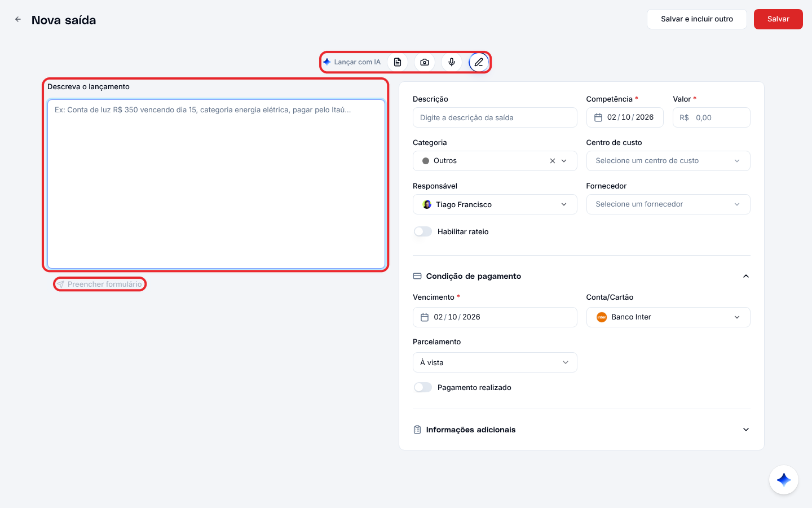Select document upload AI launch mode
This screenshot has height=508, width=812.
(398, 62)
